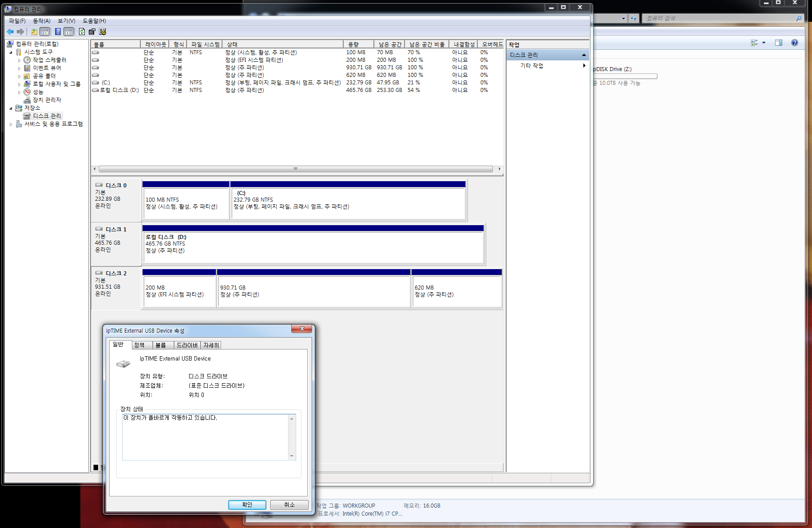The width and height of the screenshot is (812, 528).
Task: Toggle the console tree show/hide icon
Action: tap(44, 32)
